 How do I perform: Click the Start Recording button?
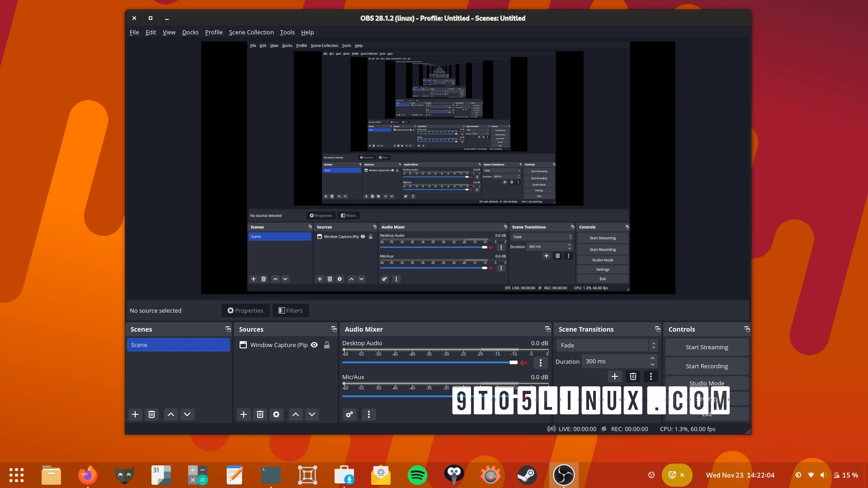[x=707, y=366]
